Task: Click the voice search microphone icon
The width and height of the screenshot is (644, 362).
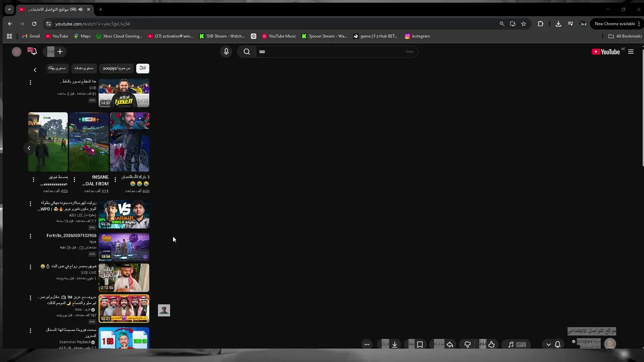Action: tap(226, 51)
